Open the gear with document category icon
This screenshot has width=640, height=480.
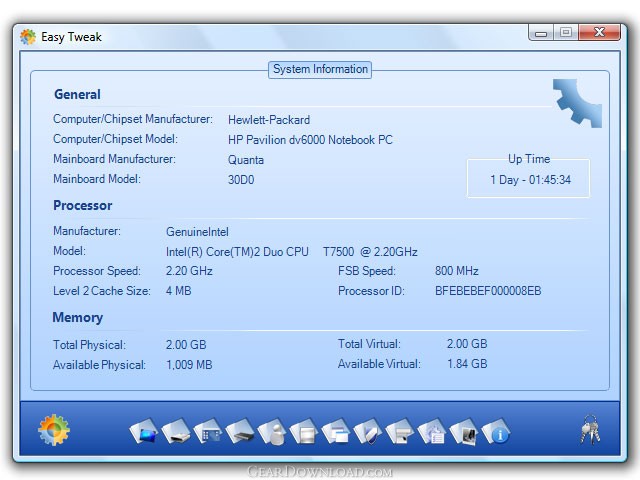(432, 431)
